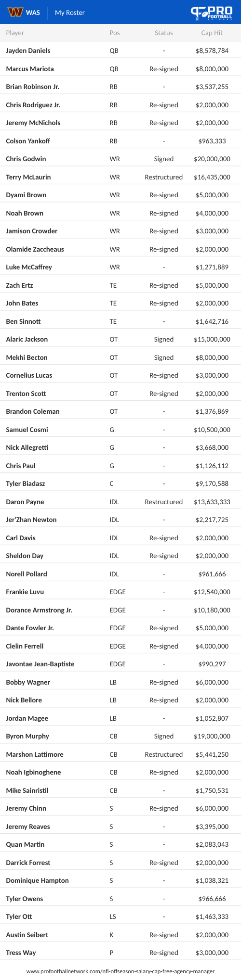Click Byron Murphy's Signed status
241x980 pixels.
click(x=164, y=736)
